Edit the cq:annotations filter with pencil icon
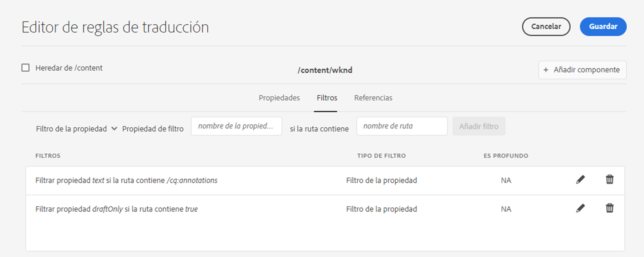 point(580,180)
